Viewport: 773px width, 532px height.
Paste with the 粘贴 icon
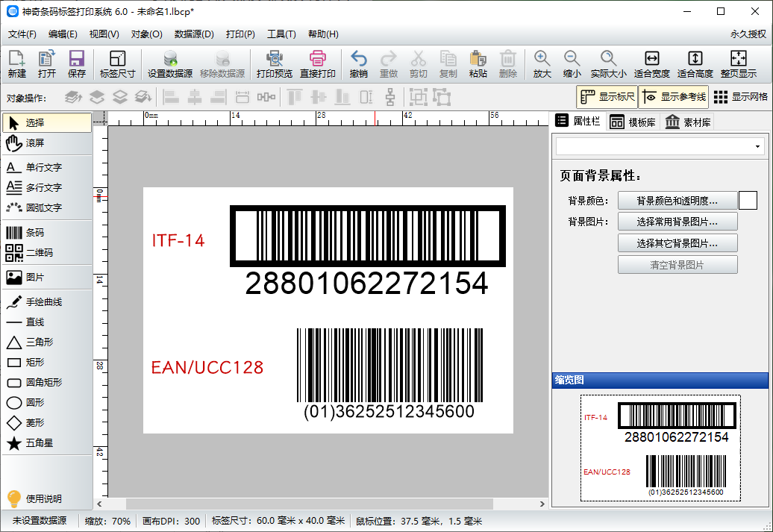pyautogui.click(x=478, y=64)
